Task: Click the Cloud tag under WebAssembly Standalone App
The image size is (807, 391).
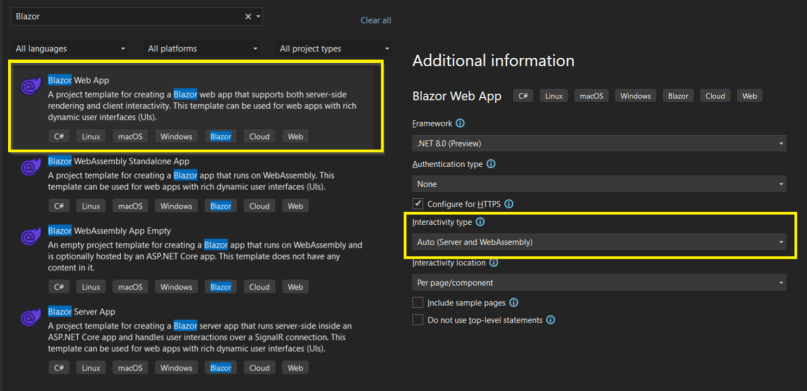Action: (x=259, y=206)
